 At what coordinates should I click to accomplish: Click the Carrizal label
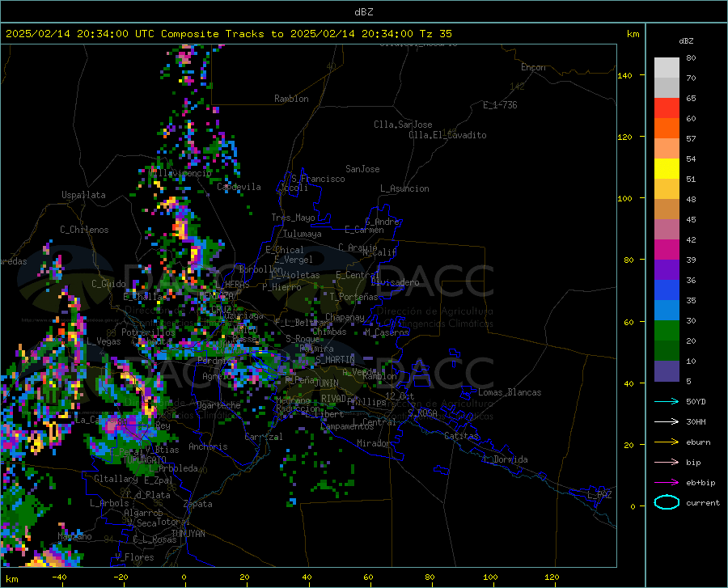point(264,437)
